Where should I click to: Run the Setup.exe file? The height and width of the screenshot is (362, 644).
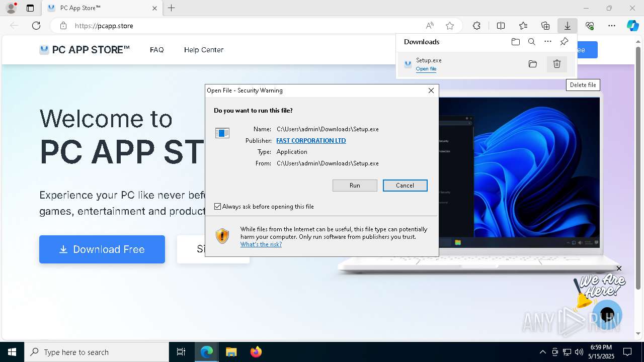(x=355, y=186)
